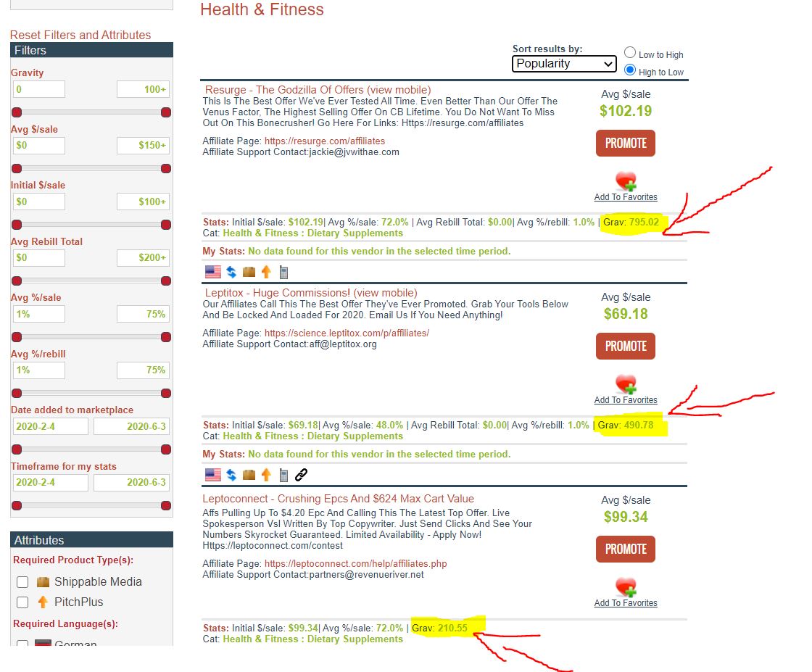
Task: Click the US flag language icon under Resurge stats
Action: pos(212,271)
